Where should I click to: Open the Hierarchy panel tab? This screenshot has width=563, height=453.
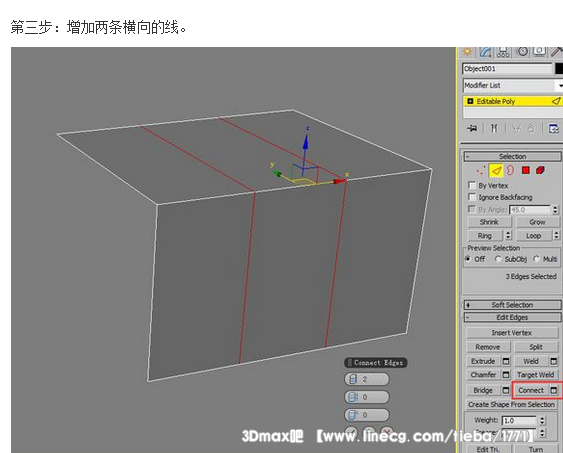[x=503, y=52]
